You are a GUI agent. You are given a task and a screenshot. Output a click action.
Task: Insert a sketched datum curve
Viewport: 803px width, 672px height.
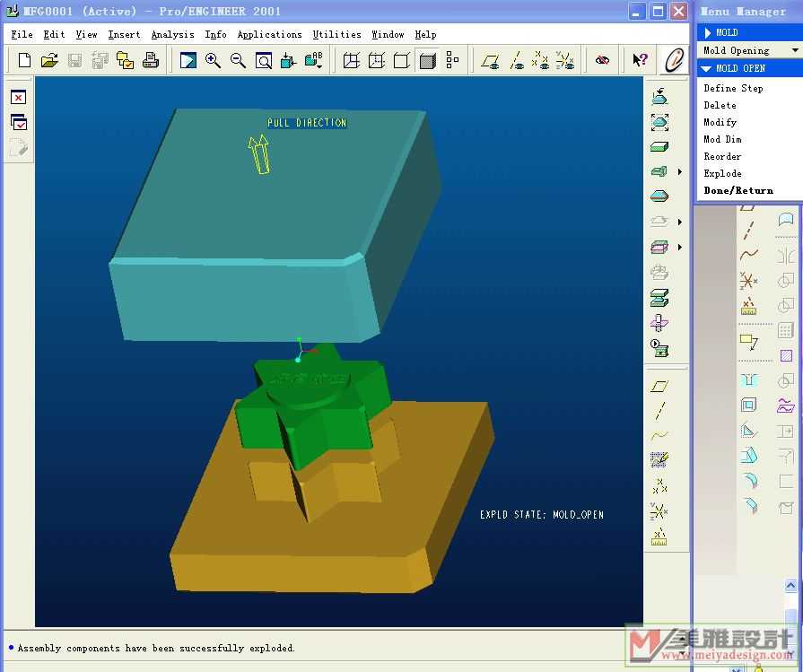[x=659, y=460]
